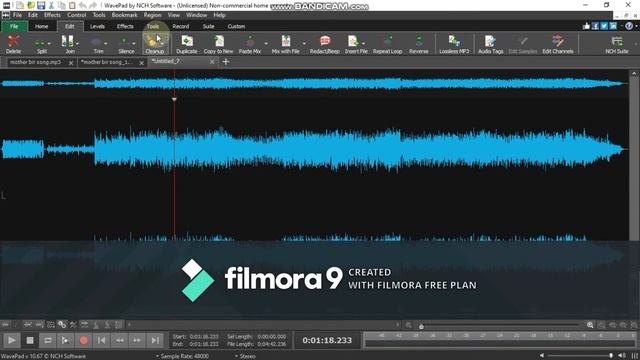Click the vertical scrollbar up arrow
The height and width of the screenshot is (360, 640).
pos(634,73)
